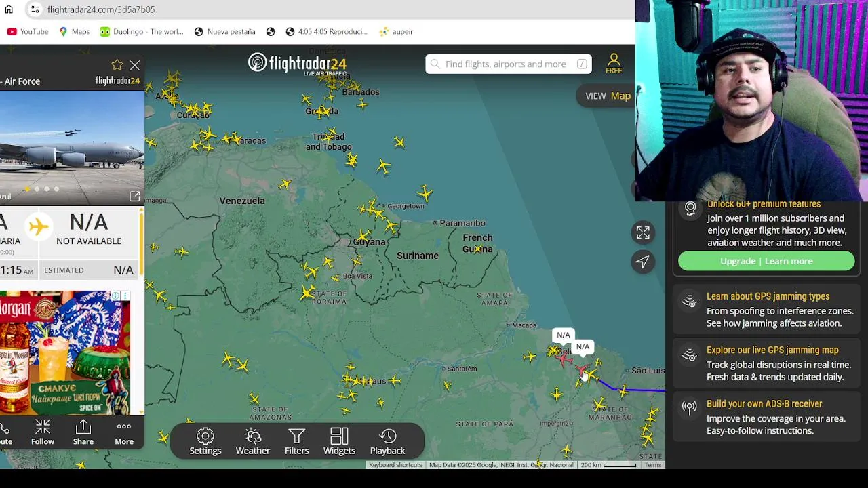
Task: Click the aircraft near Paramaribo coast
Action: coord(425,193)
